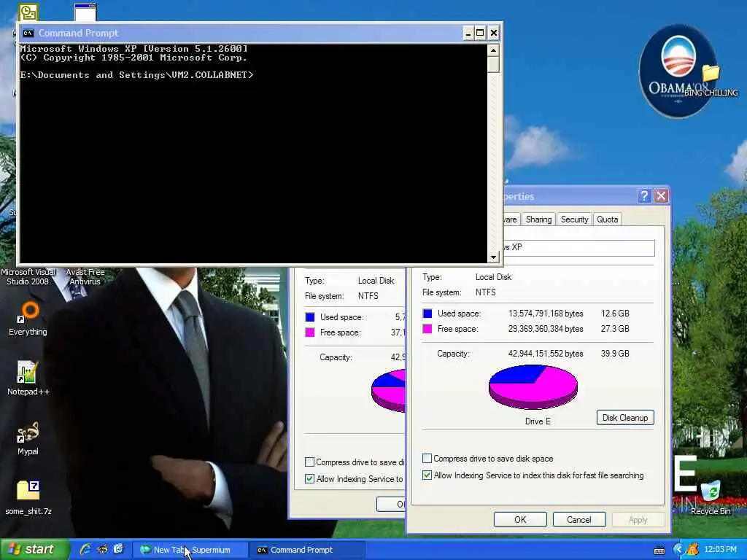
Task: Launch the Mypal browser shortcut
Action: click(28, 438)
